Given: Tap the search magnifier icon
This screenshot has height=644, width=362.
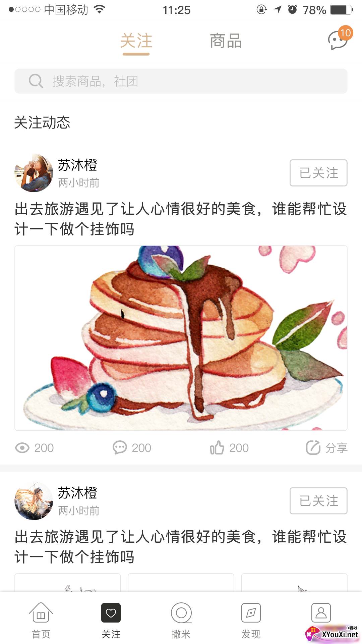Looking at the screenshot, I should [x=36, y=81].
